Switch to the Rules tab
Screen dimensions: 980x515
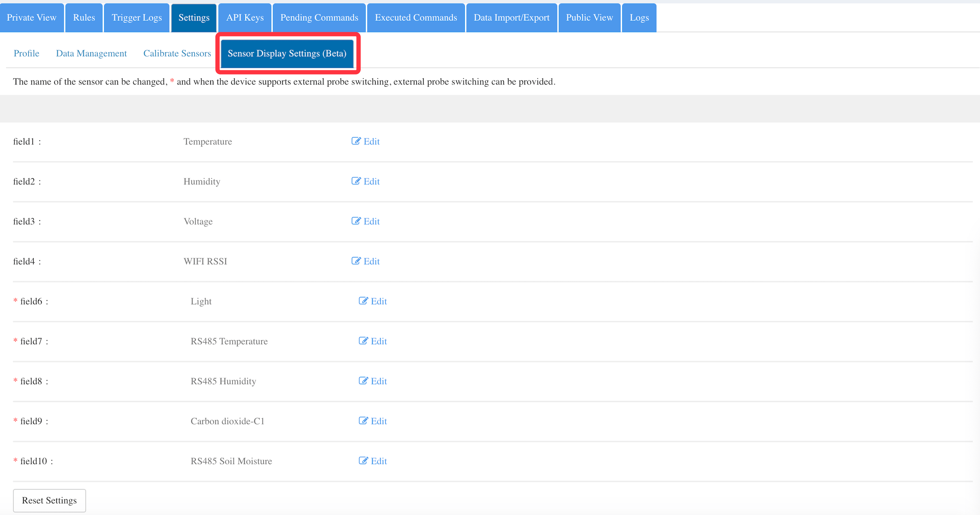tap(84, 18)
